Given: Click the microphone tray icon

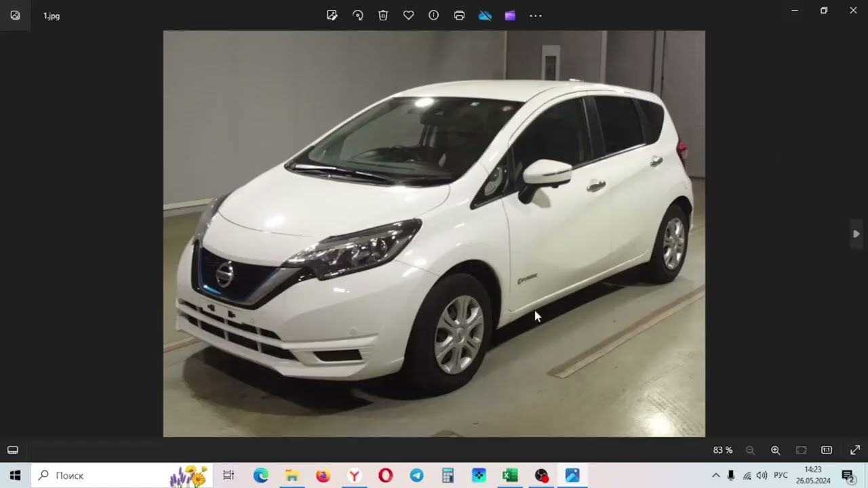Looking at the screenshot, I should [x=731, y=475].
